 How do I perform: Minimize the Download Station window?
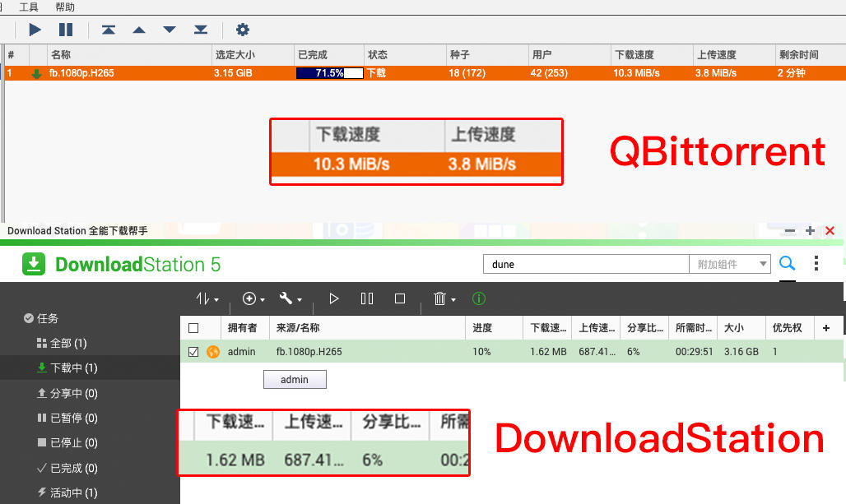pyautogui.click(x=790, y=231)
